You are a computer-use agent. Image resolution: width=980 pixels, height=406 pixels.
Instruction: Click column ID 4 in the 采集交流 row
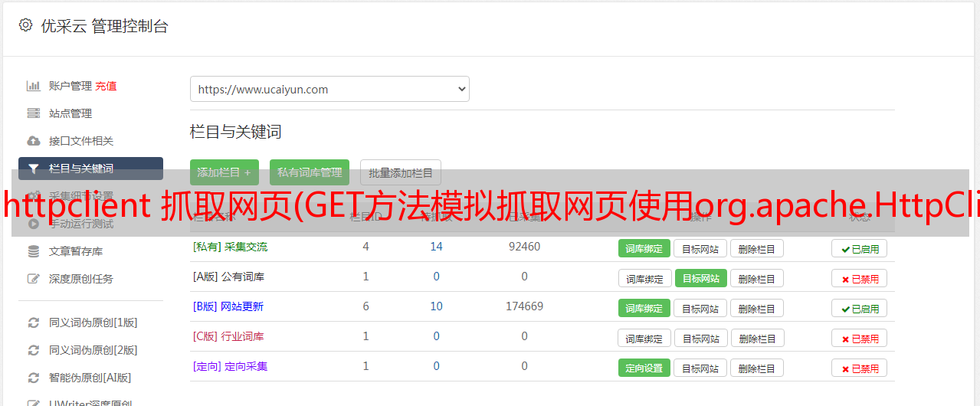tap(365, 247)
